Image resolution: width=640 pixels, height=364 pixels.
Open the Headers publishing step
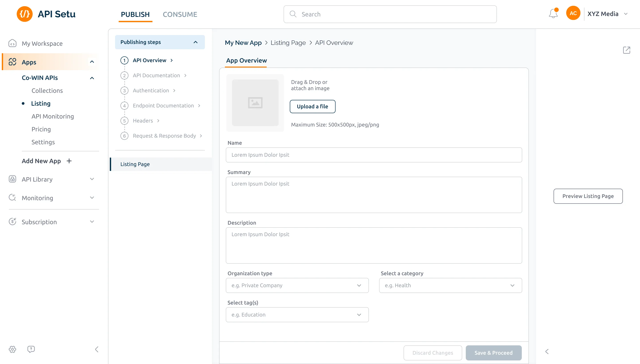(x=143, y=121)
